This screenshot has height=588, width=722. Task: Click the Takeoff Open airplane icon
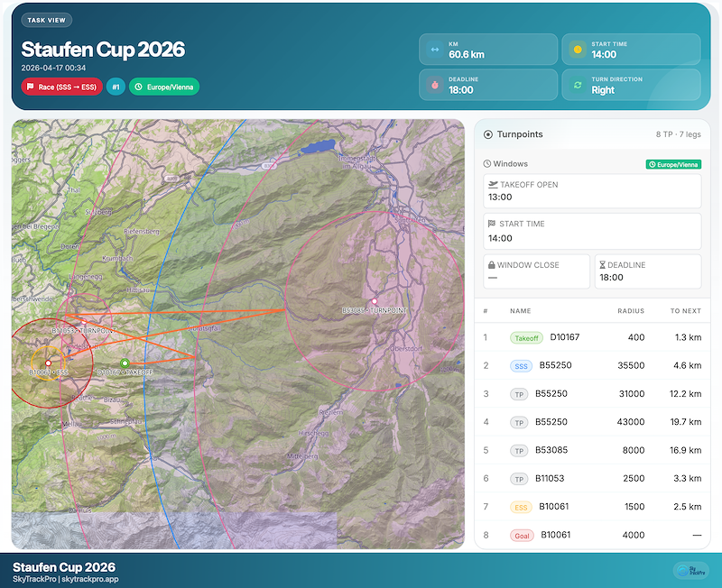point(494,184)
